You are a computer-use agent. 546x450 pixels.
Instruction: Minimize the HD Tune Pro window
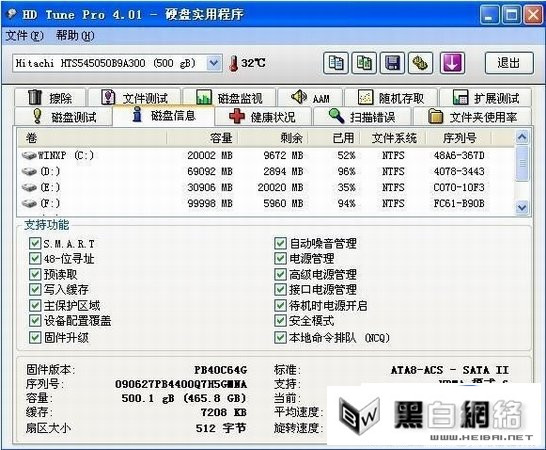489,15
